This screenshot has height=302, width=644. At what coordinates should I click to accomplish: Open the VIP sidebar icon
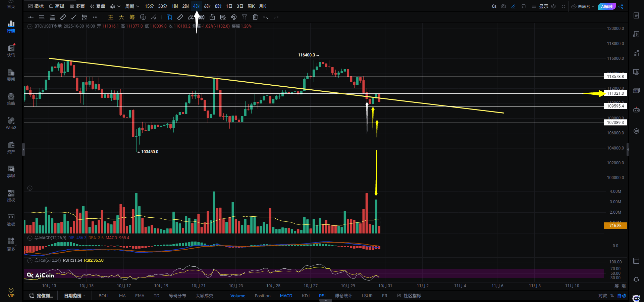click(x=11, y=293)
